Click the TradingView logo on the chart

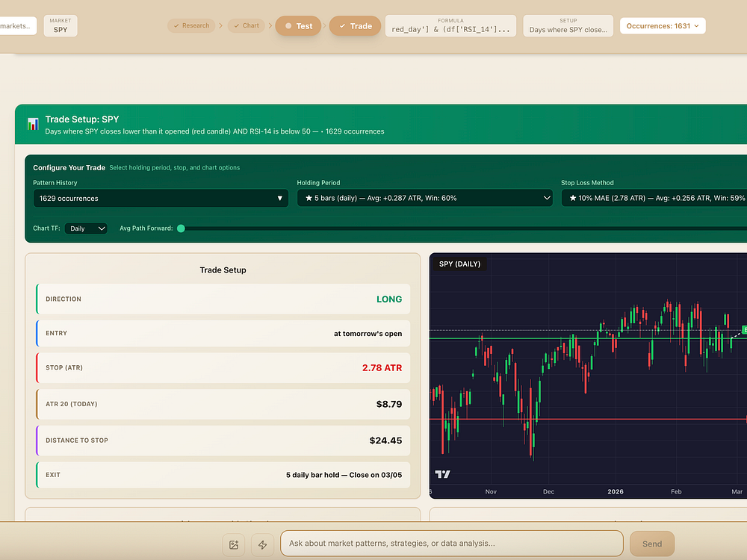442,474
